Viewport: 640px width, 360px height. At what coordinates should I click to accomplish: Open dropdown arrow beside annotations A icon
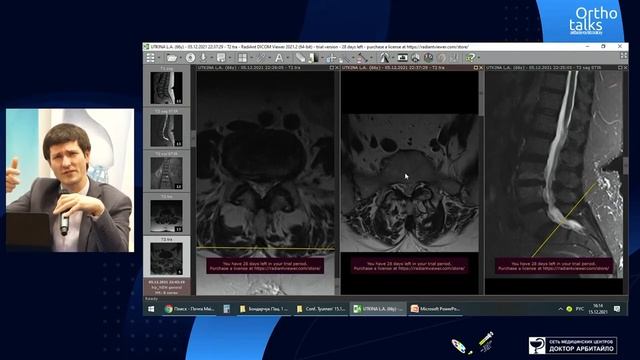point(288,58)
